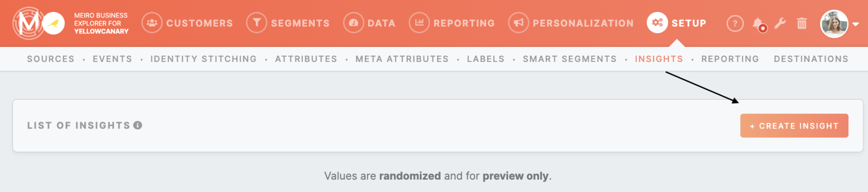Viewport: 868px width, 192px height.
Task: Go to the Destinations tab
Action: 811,59
